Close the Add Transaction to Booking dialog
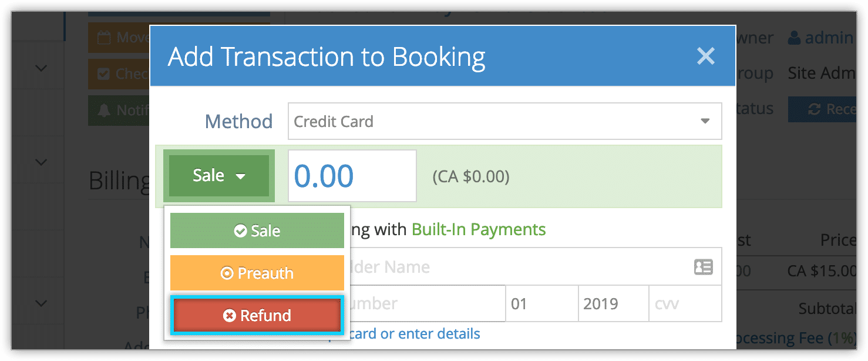The image size is (868, 361). tap(705, 56)
